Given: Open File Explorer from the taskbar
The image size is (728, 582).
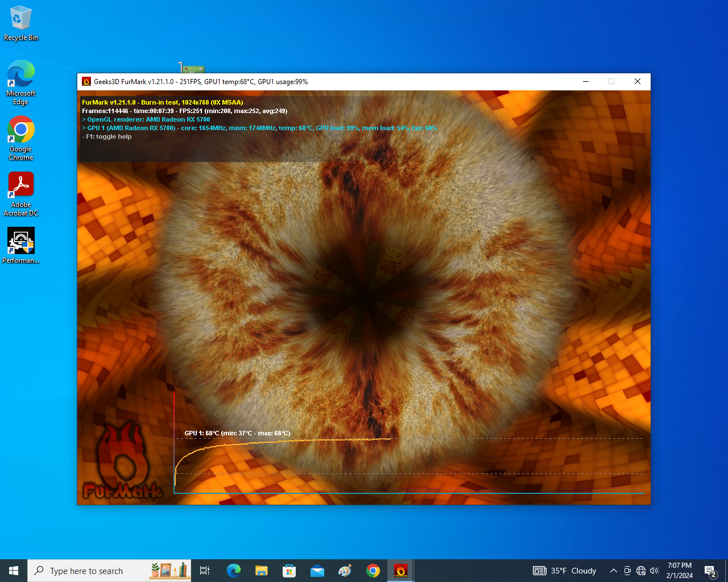Looking at the screenshot, I should click(261, 571).
